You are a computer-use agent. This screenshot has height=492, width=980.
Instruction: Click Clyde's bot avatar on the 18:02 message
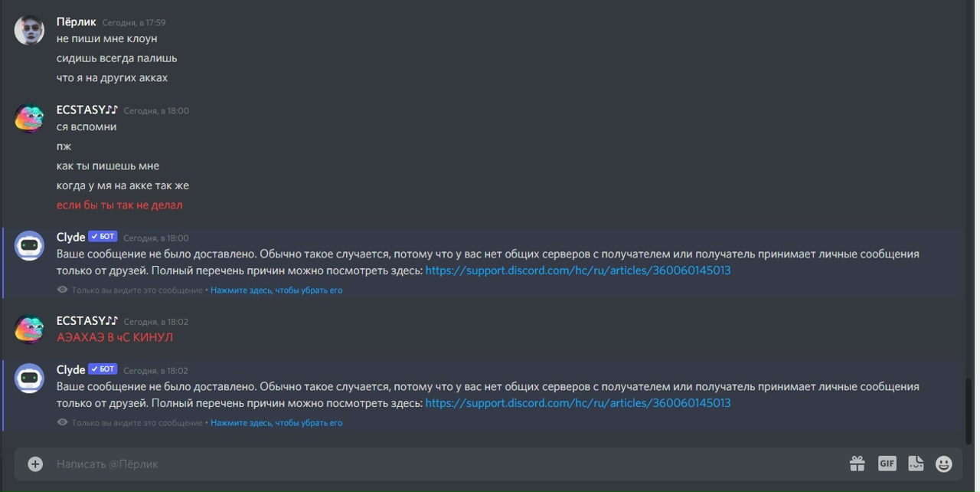click(29, 379)
